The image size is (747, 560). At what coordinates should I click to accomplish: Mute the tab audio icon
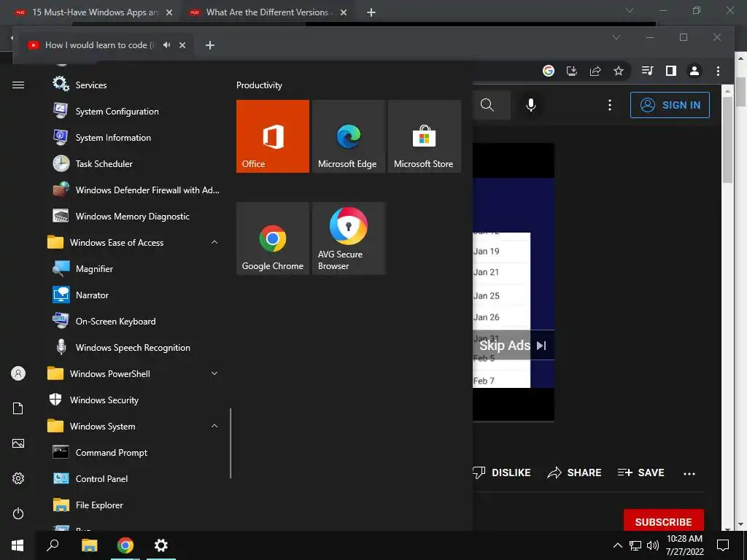click(166, 44)
